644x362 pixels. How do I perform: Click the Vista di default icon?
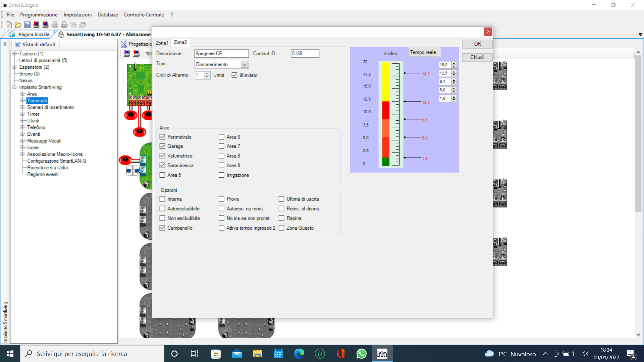coord(18,44)
